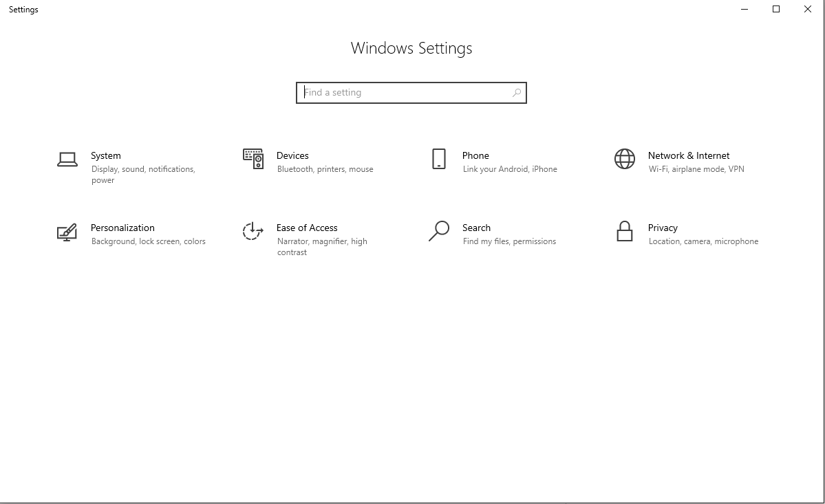Open the Personalization paintbrush icon
Screen dimensions: 825x504
[x=67, y=232]
